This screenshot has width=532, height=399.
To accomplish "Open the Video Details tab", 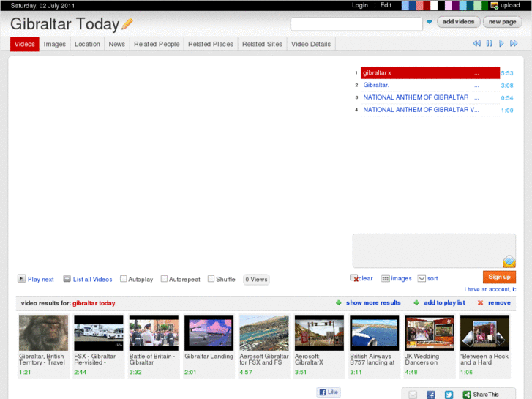I will (311, 44).
